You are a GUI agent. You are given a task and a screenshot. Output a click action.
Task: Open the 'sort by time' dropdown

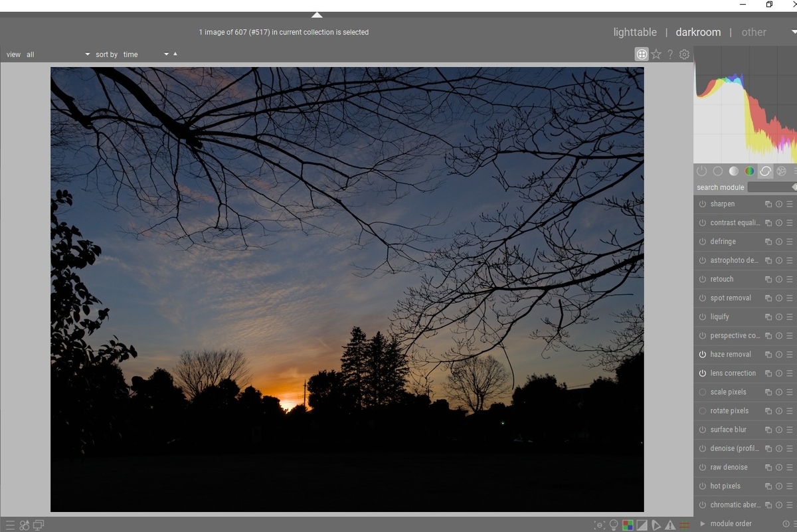click(x=146, y=54)
